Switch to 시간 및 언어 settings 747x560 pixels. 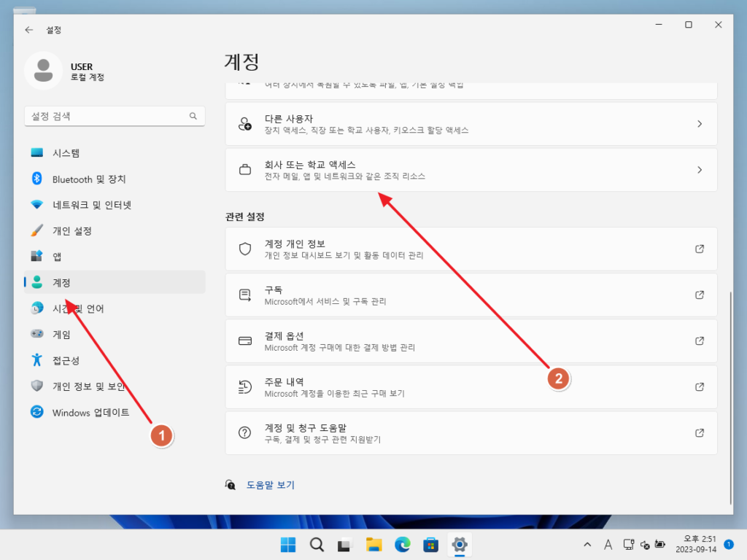[x=82, y=308]
